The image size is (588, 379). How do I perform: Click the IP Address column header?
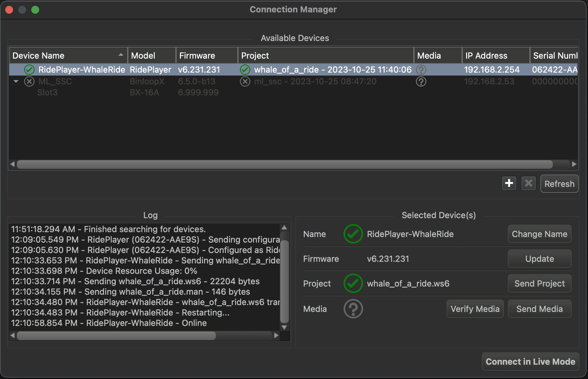tap(495, 56)
